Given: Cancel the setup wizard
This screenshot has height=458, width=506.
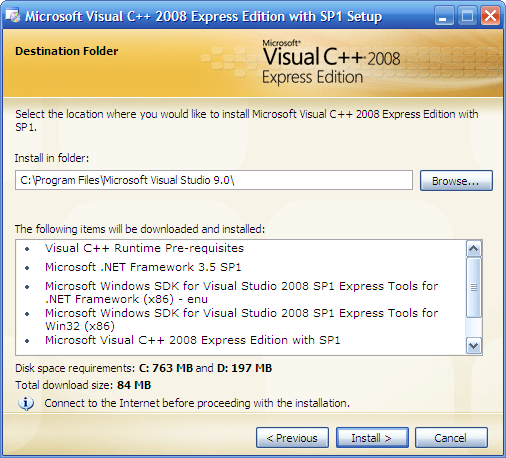Looking at the screenshot, I should coord(451,438).
